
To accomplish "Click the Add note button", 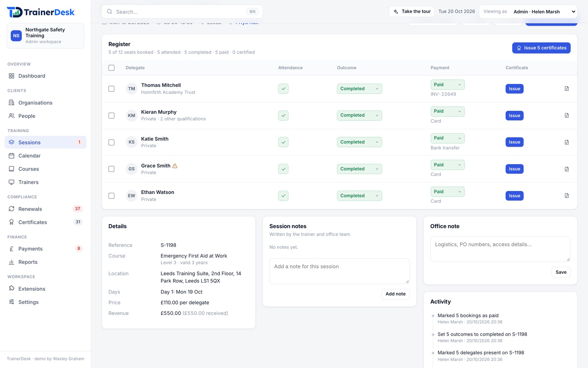I will [x=395, y=294].
